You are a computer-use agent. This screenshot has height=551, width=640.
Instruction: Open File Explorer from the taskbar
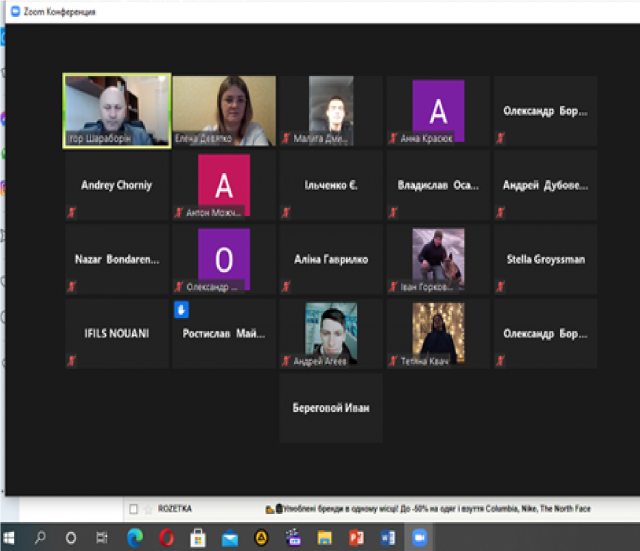pos(324,538)
